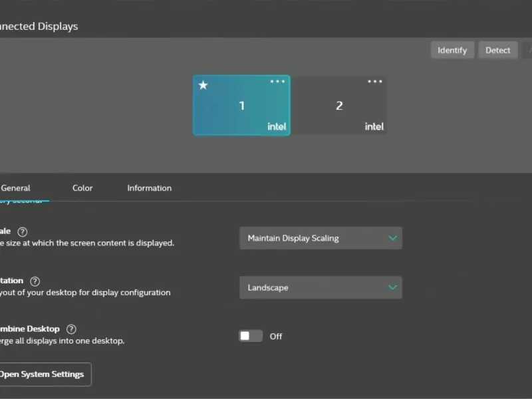Click the Identify button
This screenshot has width=532, height=399.
point(452,51)
